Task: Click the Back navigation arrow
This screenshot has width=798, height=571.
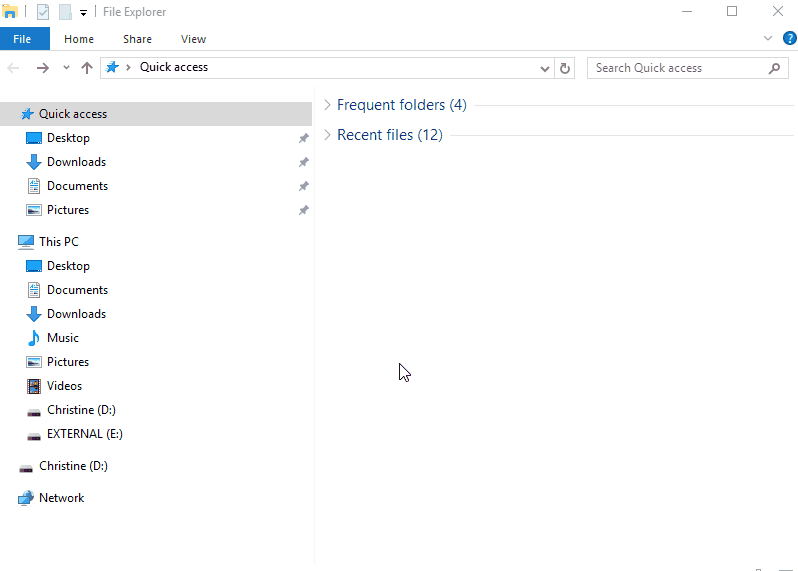Action: (x=13, y=68)
